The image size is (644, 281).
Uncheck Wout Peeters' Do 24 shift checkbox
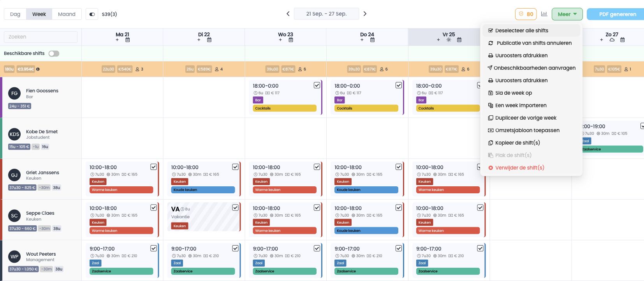click(x=399, y=248)
